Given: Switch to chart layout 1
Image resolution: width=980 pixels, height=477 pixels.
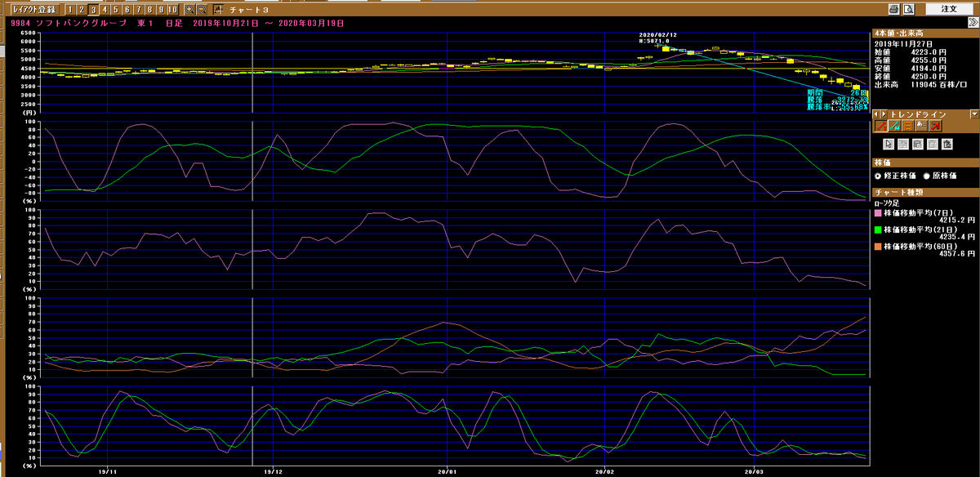Looking at the screenshot, I should pos(70,10).
